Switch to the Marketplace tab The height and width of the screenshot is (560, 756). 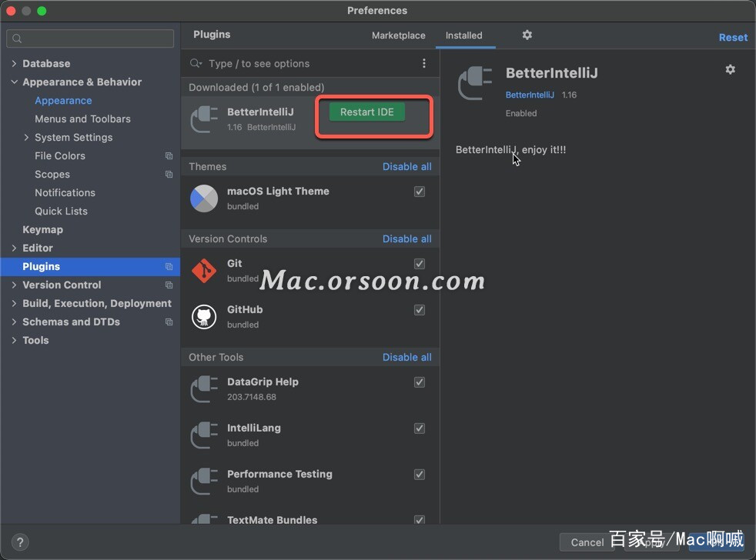coord(398,35)
